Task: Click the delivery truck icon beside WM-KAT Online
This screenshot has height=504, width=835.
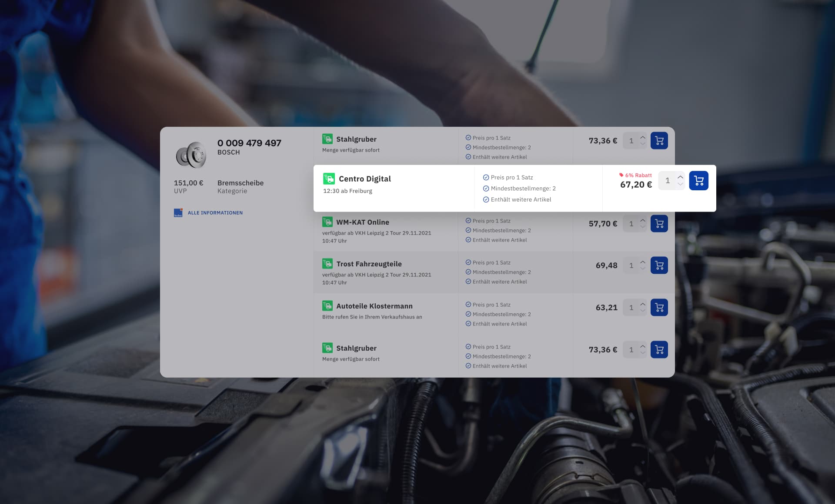Action: point(327,222)
